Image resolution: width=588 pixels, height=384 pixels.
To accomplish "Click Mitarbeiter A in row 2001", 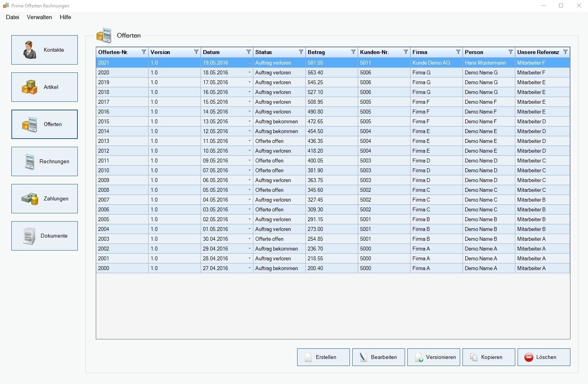I will click(543, 258).
